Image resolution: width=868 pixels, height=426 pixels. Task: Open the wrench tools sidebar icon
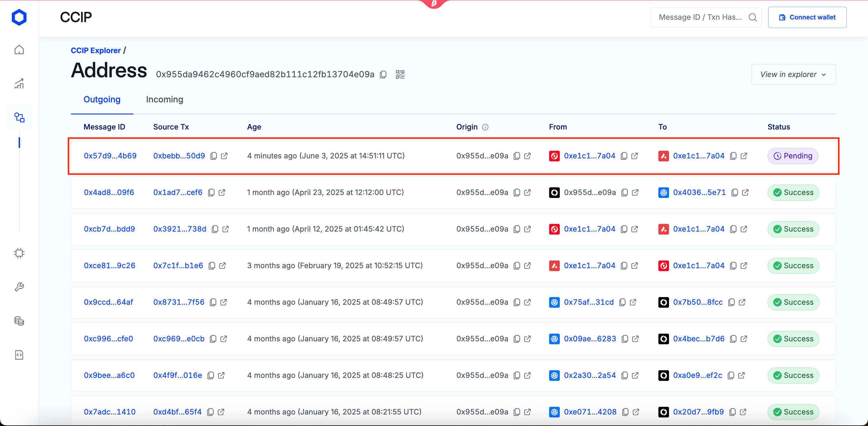19,287
